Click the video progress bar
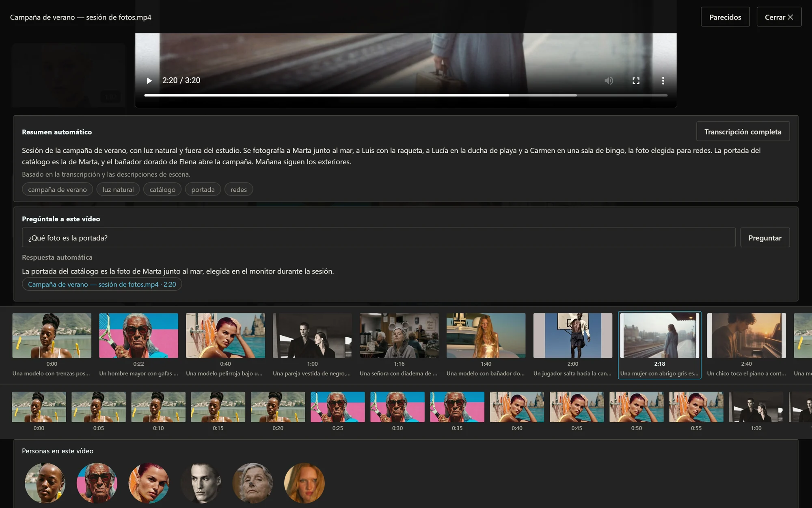 tap(406, 95)
